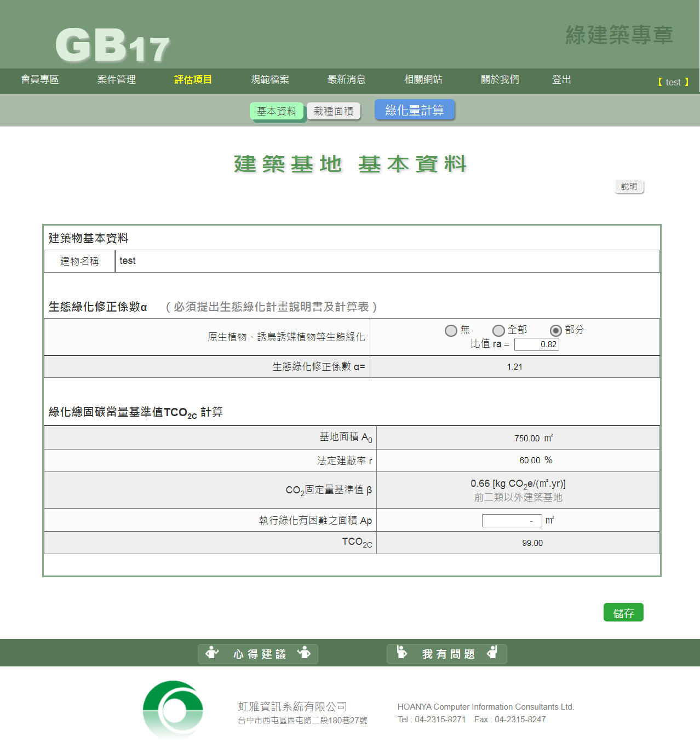Switch to the 基本資料 tab
Image resolution: width=700 pixels, height=754 pixels.
click(x=277, y=111)
